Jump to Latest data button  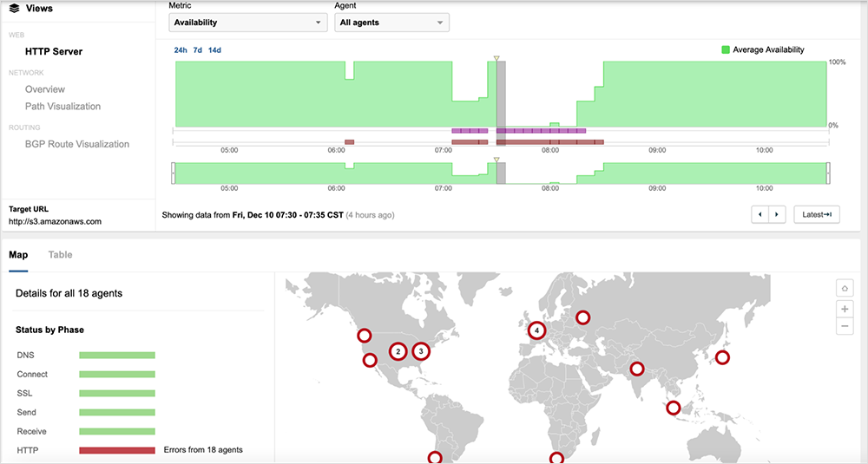pos(816,214)
